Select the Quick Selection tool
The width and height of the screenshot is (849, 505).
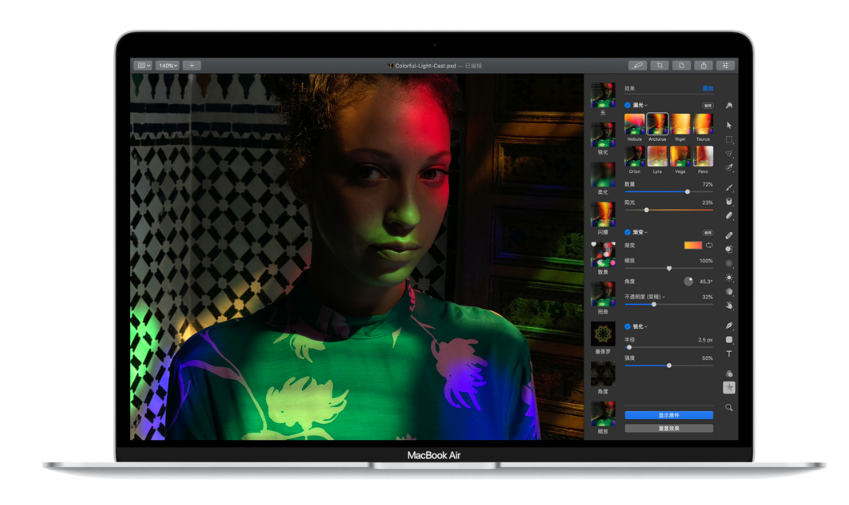pos(729,168)
